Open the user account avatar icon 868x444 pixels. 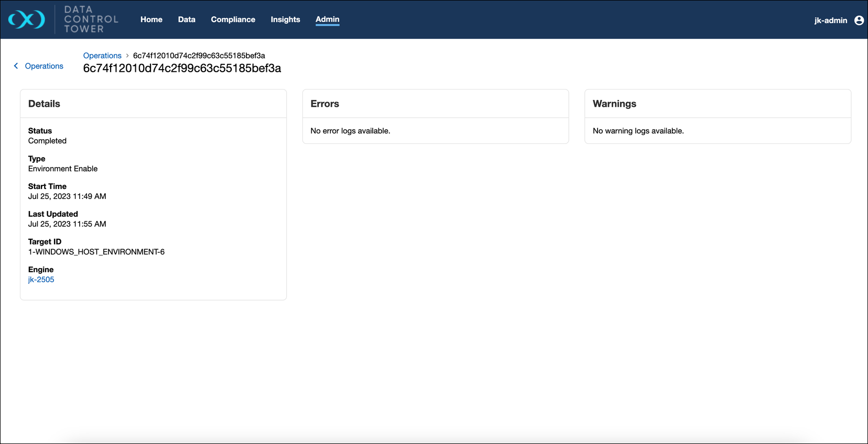tap(859, 20)
